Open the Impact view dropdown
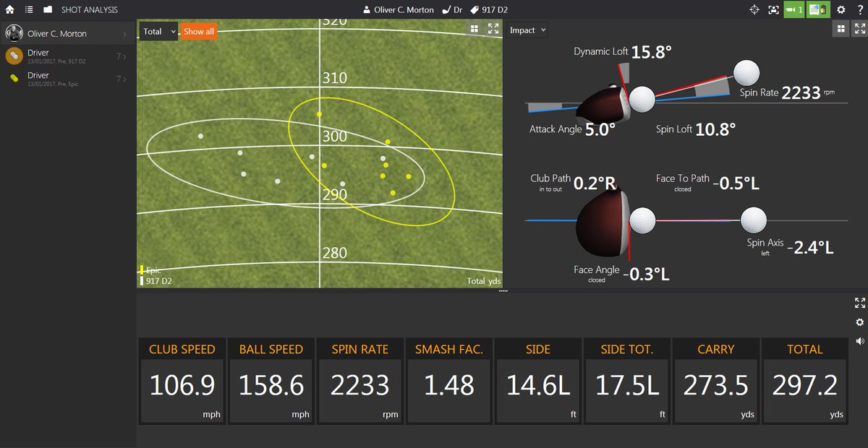Image resolution: width=868 pixels, height=448 pixels. click(x=527, y=30)
